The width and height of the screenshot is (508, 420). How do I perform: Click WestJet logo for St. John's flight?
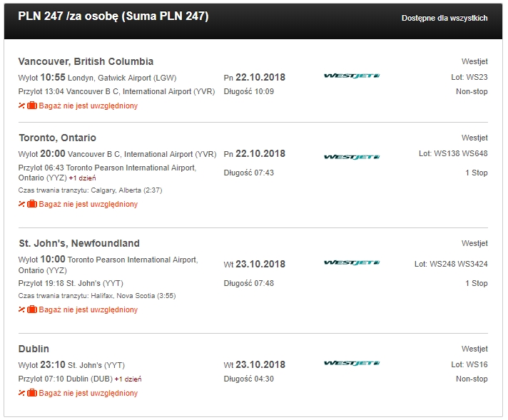352,262
